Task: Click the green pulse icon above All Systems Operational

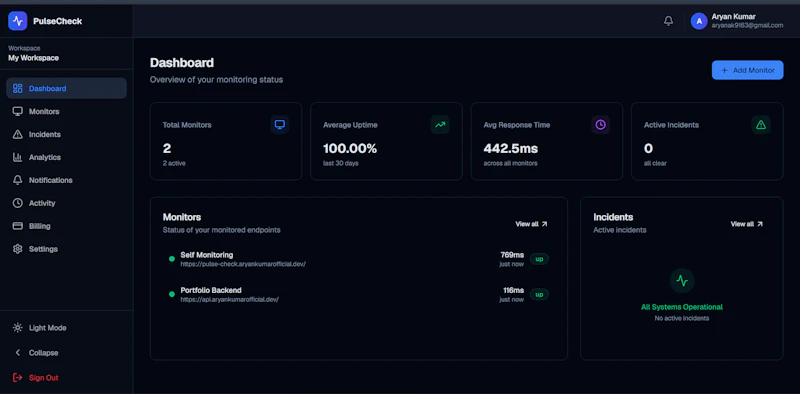Action: point(682,281)
